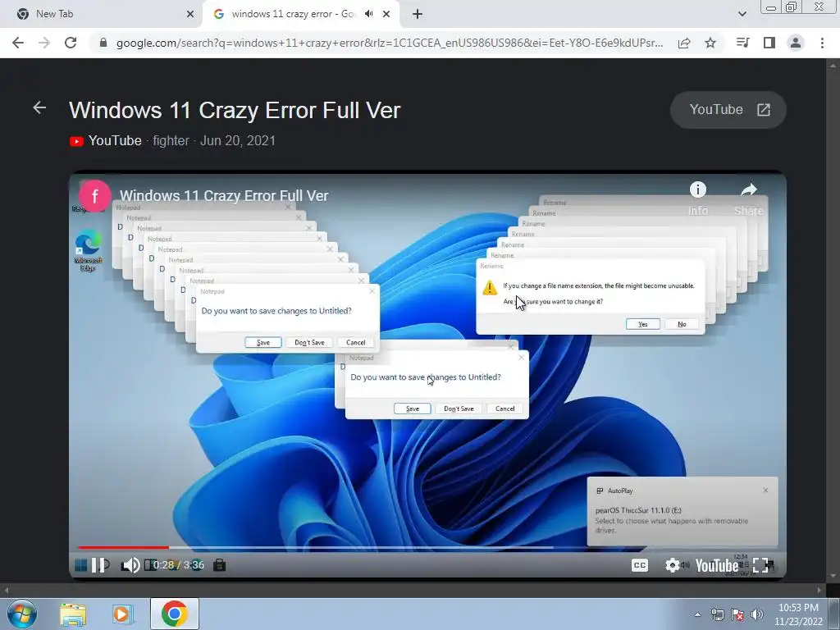The height and width of the screenshot is (630, 840).
Task: Pause the video playback
Action: tap(99, 565)
